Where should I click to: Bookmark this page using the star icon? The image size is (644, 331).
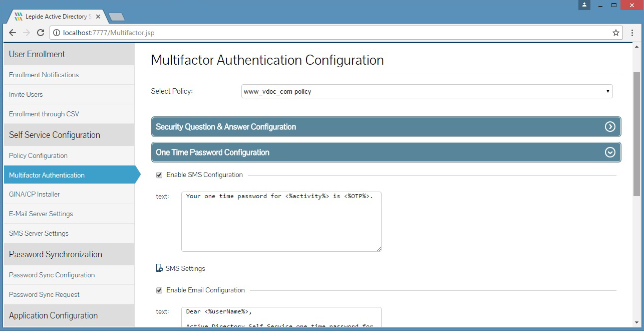(x=616, y=33)
